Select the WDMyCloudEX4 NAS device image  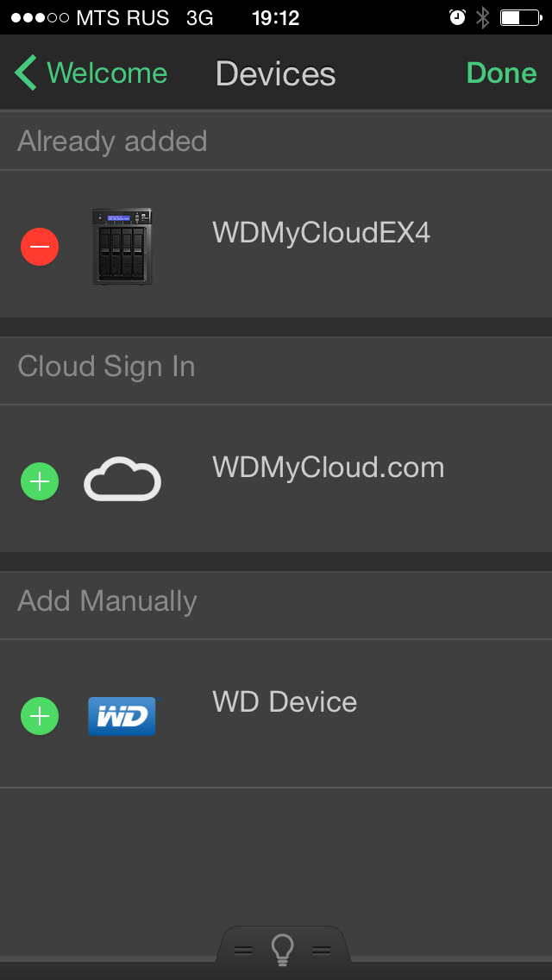click(122, 247)
